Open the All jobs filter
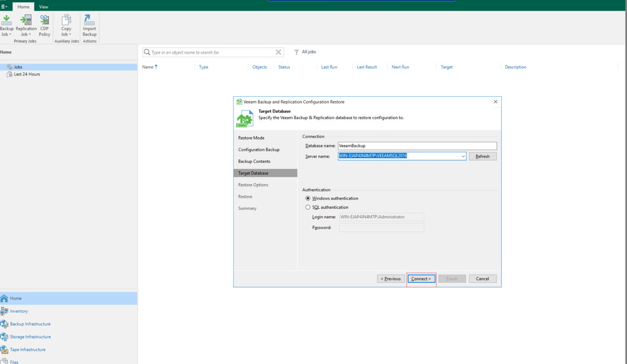Viewport: 627px width, 364px height. coord(305,52)
